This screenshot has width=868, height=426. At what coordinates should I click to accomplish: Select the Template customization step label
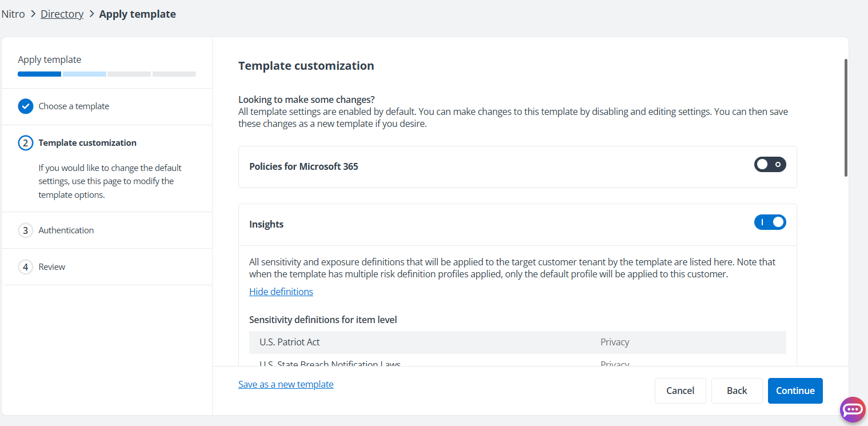pos(87,143)
